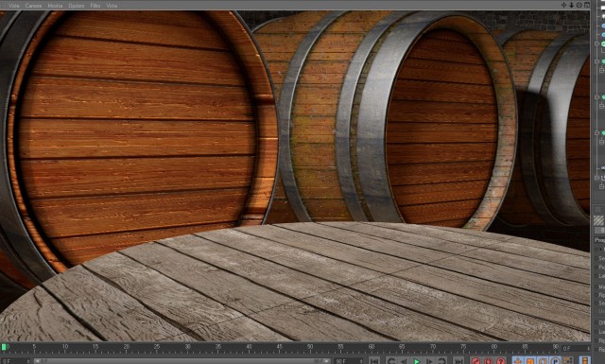Expand the first green object in the tree
This screenshot has width=605, height=364.
[596, 44]
